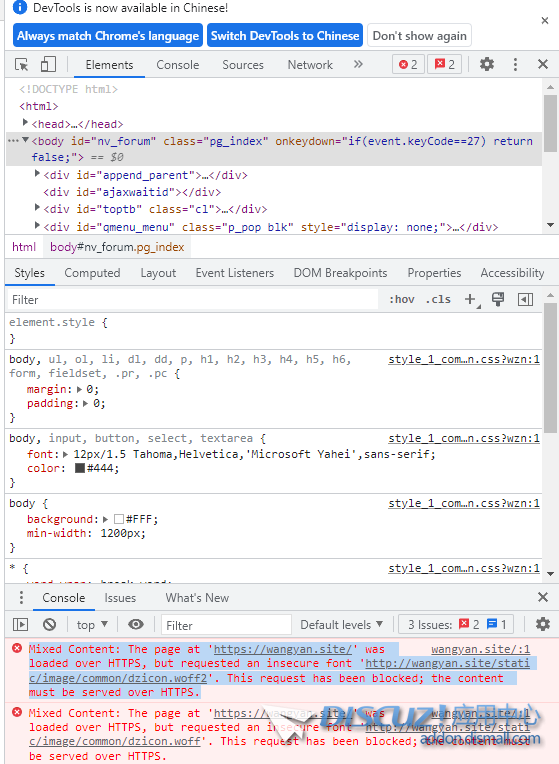Open the Computed styles tab
559x764 pixels.
[x=92, y=273]
